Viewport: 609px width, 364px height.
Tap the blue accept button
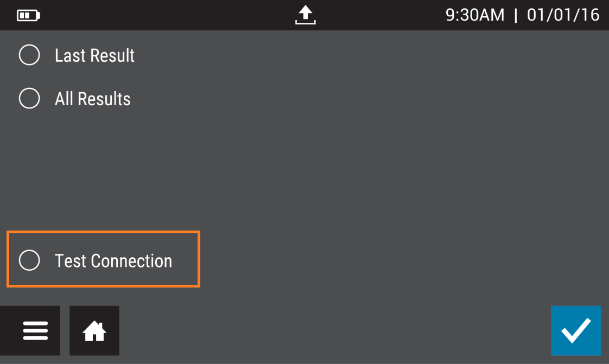coord(576,330)
